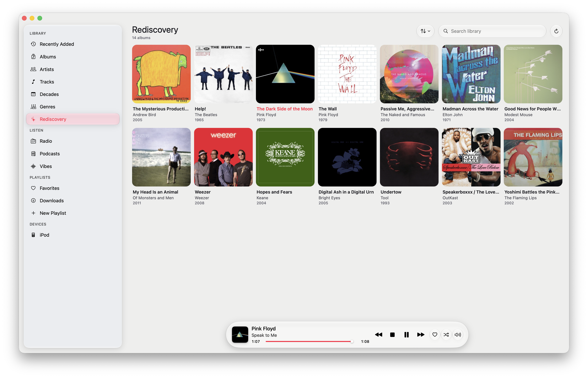Click the Artists people icon
The height and width of the screenshot is (378, 588).
pyautogui.click(x=33, y=69)
